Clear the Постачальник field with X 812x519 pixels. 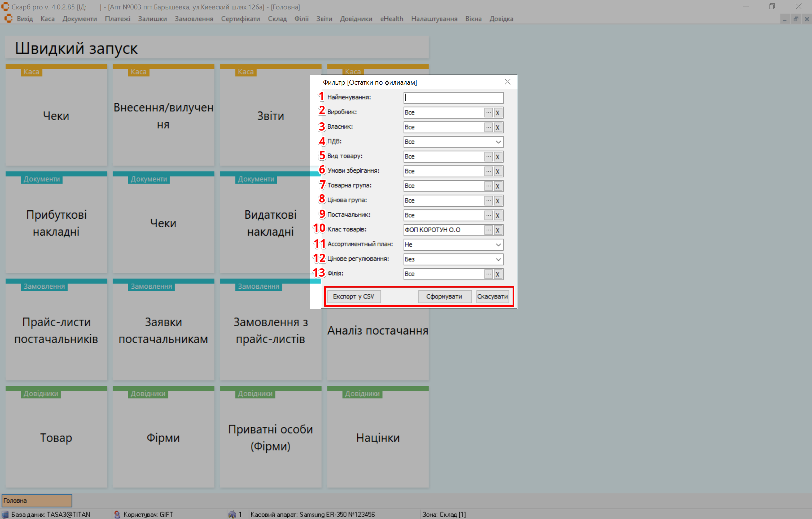click(498, 215)
